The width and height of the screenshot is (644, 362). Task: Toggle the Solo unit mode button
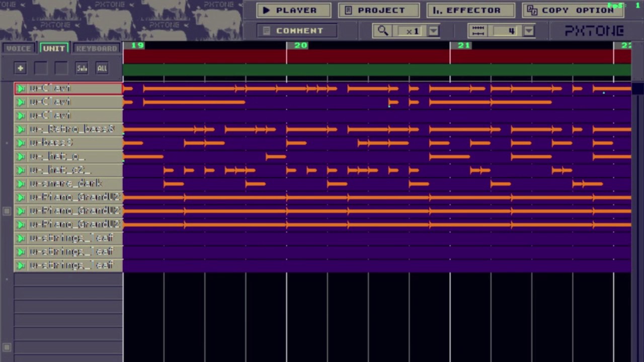82,68
